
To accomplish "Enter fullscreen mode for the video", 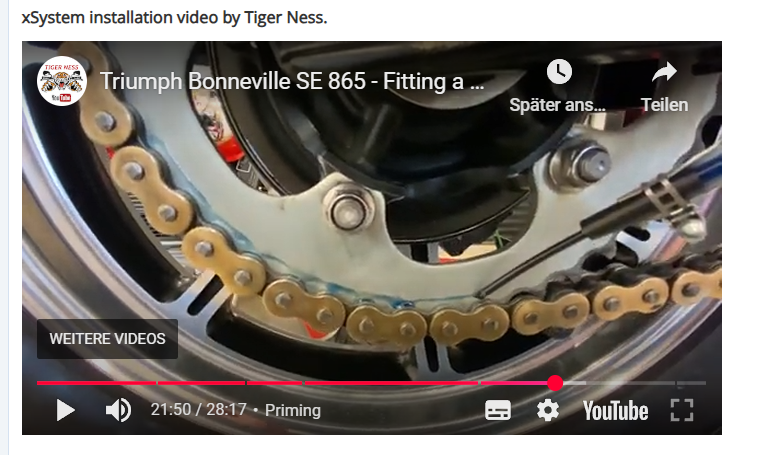I will click(682, 410).
